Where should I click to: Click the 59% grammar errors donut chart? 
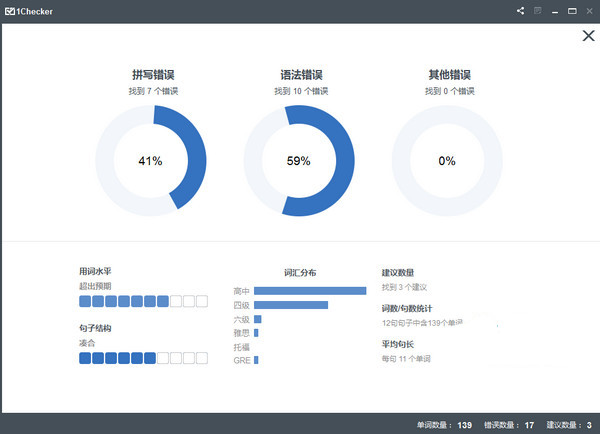click(299, 161)
